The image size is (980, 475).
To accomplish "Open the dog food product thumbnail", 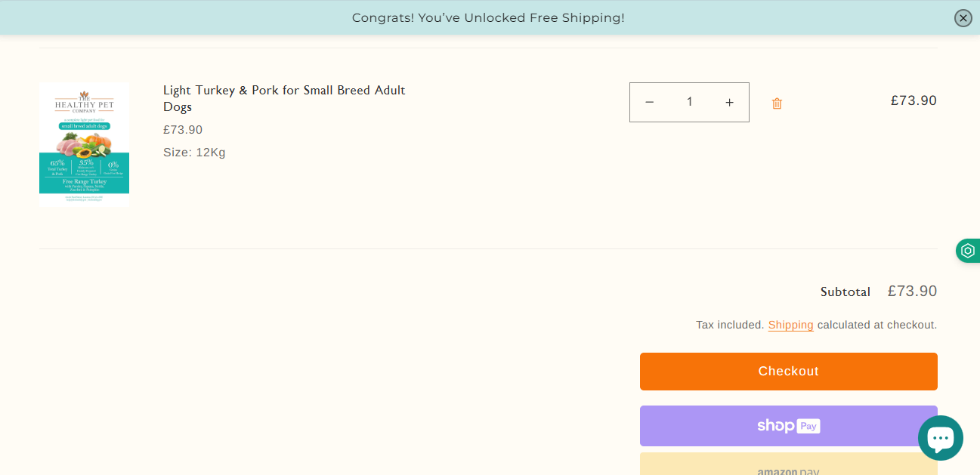I will [83, 143].
